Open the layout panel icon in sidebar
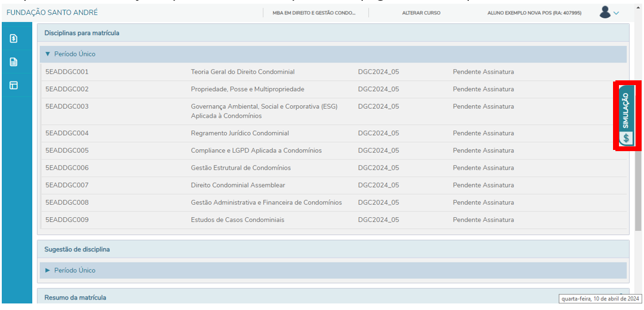 (14, 85)
